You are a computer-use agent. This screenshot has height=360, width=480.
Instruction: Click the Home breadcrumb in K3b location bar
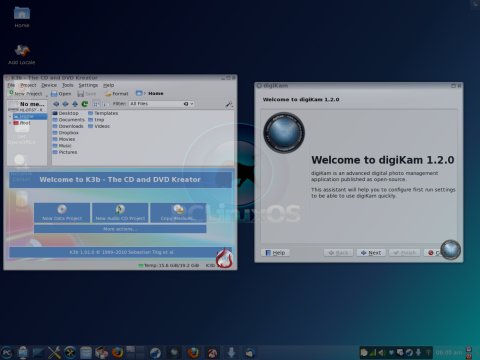click(156, 93)
